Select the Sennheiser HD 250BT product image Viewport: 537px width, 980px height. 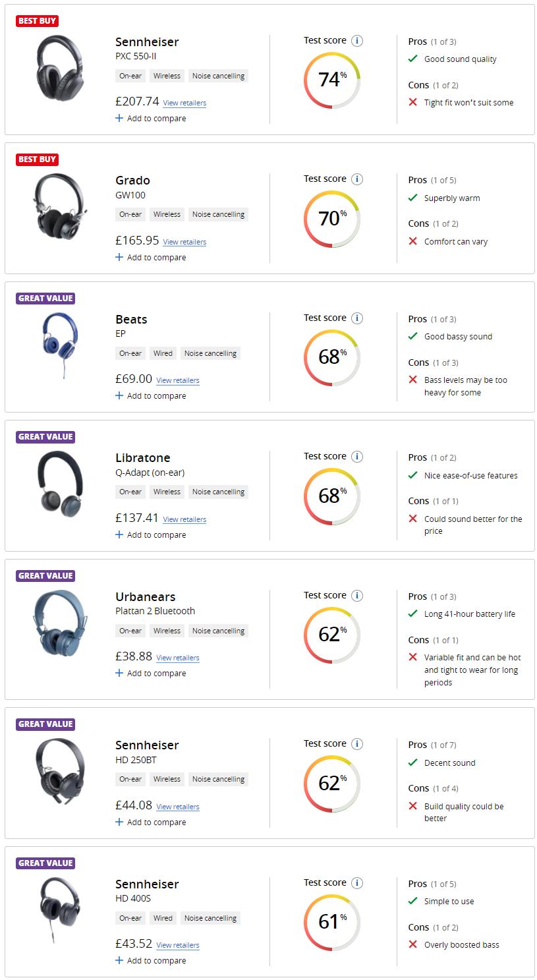pos(59,770)
